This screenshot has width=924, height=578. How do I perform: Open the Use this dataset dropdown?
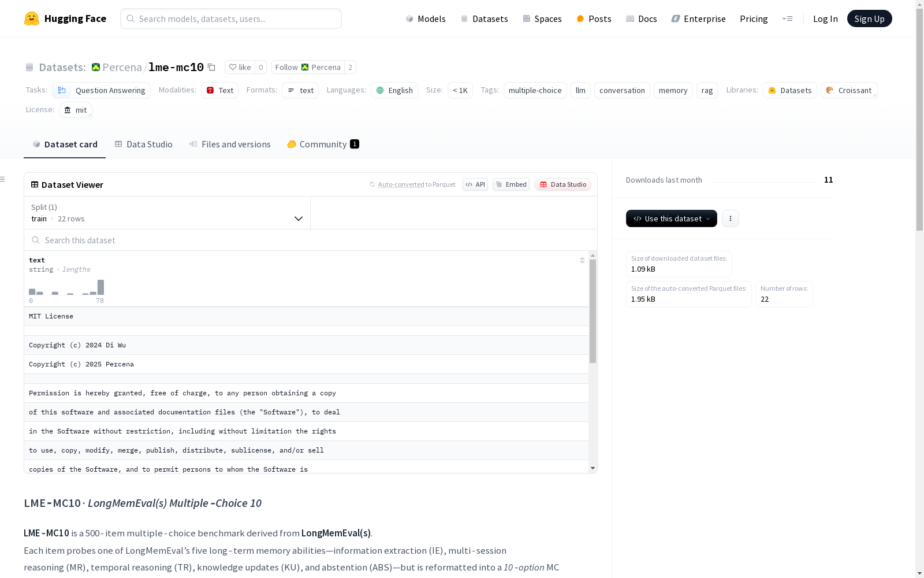[x=672, y=218]
